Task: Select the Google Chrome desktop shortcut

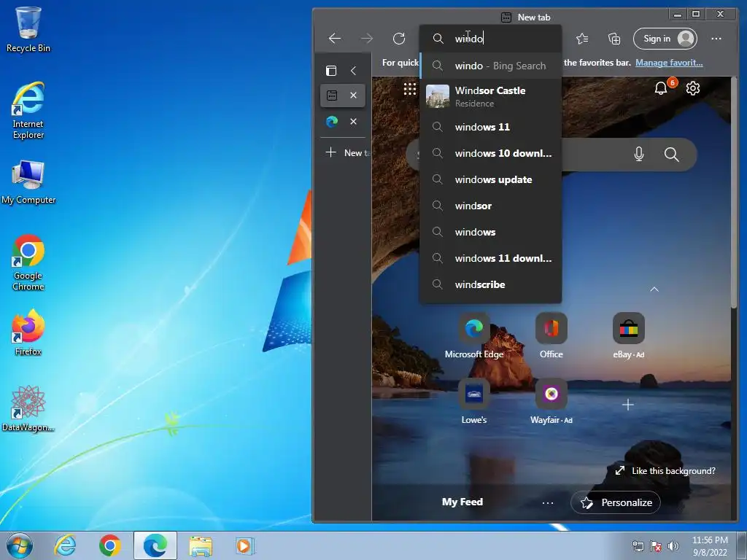Action: coord(28,262)
